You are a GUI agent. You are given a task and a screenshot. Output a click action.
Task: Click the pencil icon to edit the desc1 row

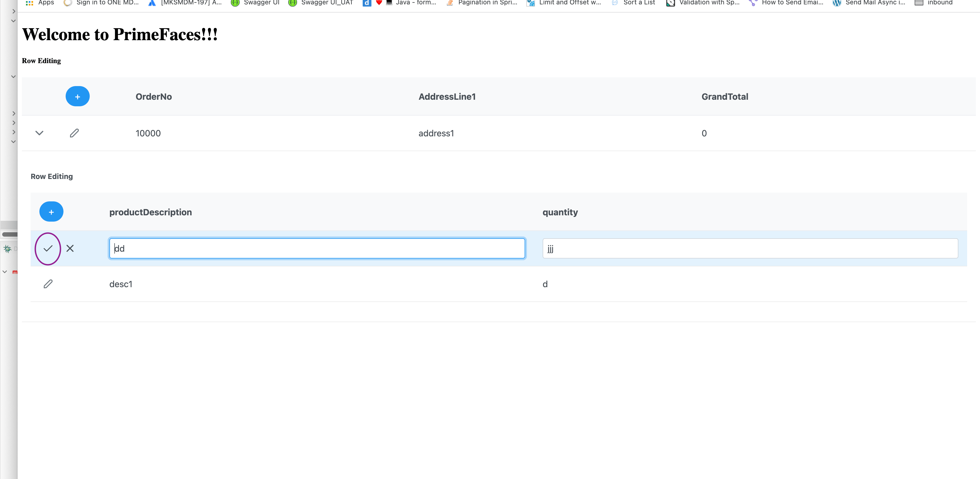[x=48, y=284]
